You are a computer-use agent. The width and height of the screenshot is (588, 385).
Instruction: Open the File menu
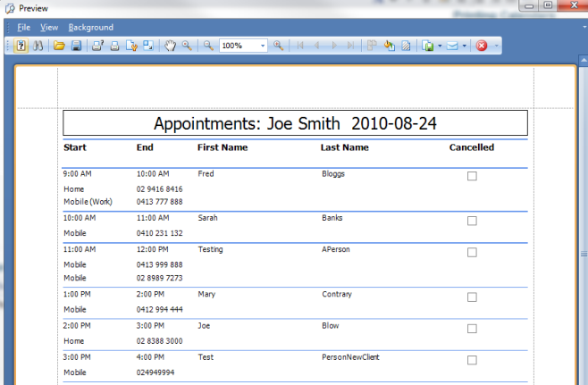click(23, 28)
